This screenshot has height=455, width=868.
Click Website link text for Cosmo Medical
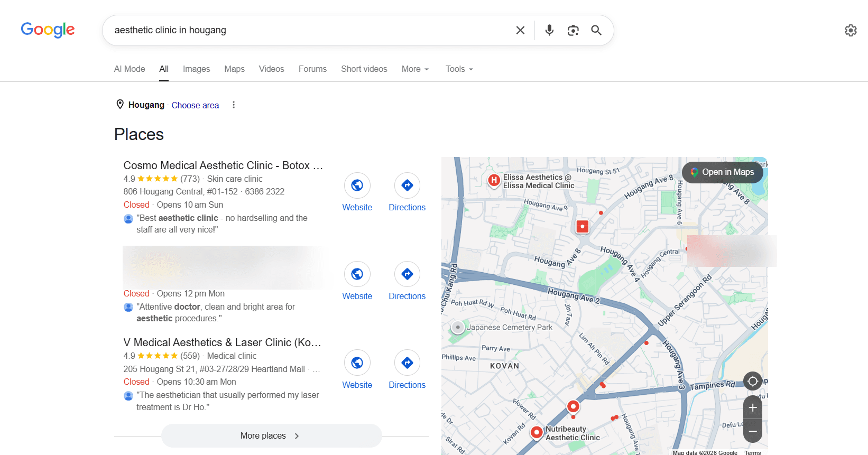pyautogui.click(x=357, y=208)
